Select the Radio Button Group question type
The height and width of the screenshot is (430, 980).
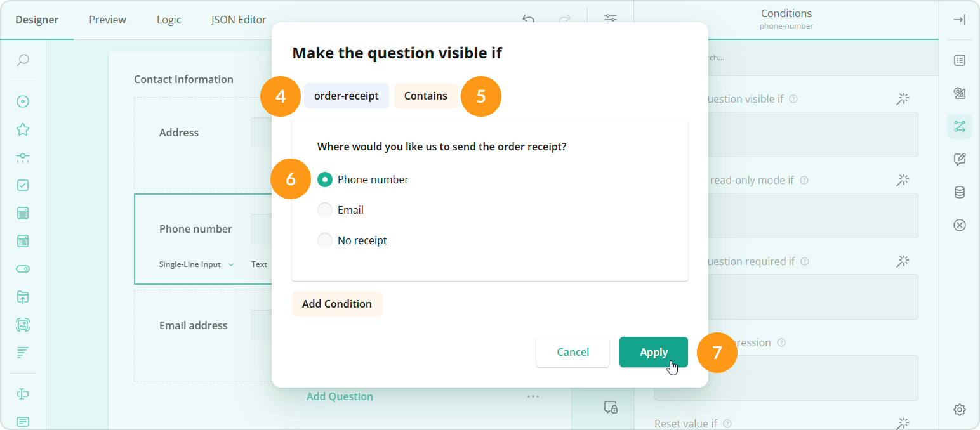click(x=22, y=101)
